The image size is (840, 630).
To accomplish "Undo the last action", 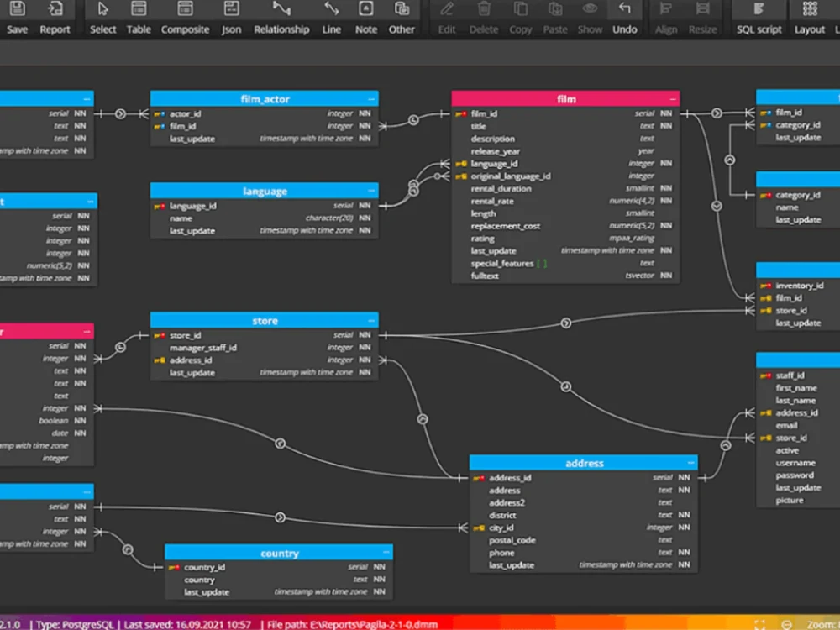I will click(625, 18).
